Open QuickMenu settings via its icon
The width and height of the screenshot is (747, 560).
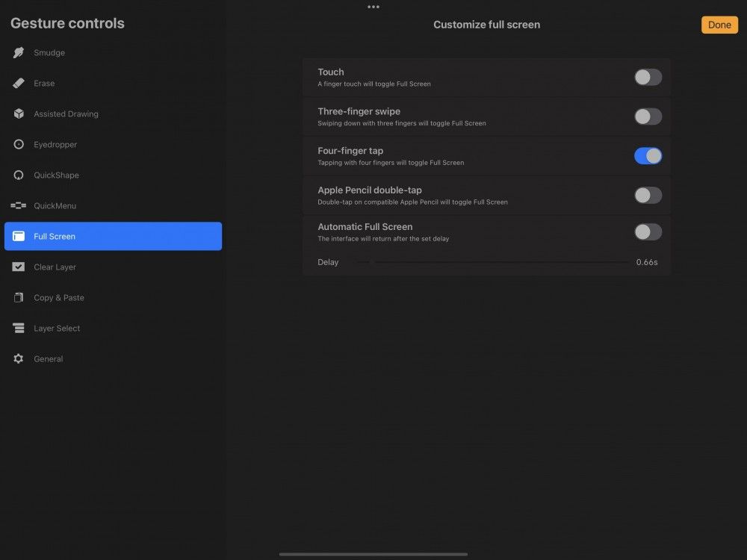[x=17, y=205]
